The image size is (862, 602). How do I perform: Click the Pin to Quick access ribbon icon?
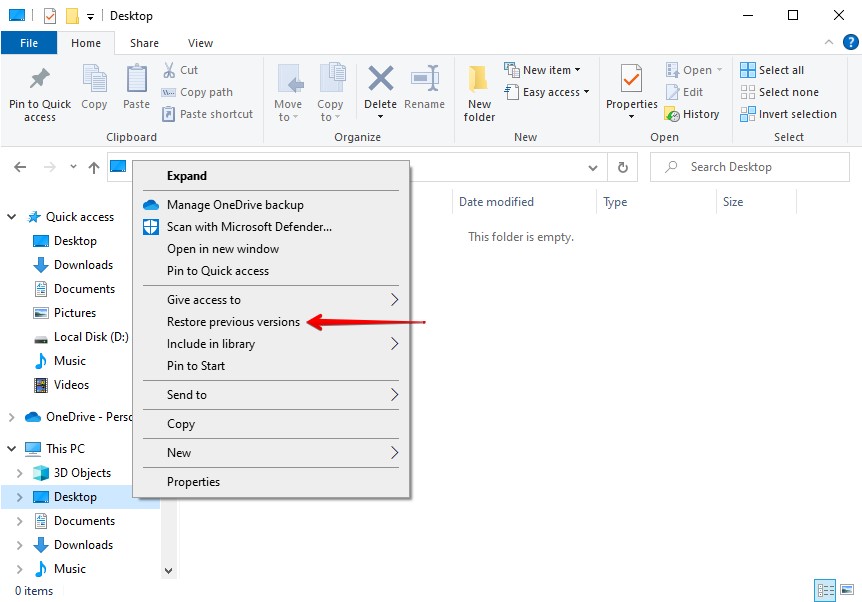click(40, 94)
